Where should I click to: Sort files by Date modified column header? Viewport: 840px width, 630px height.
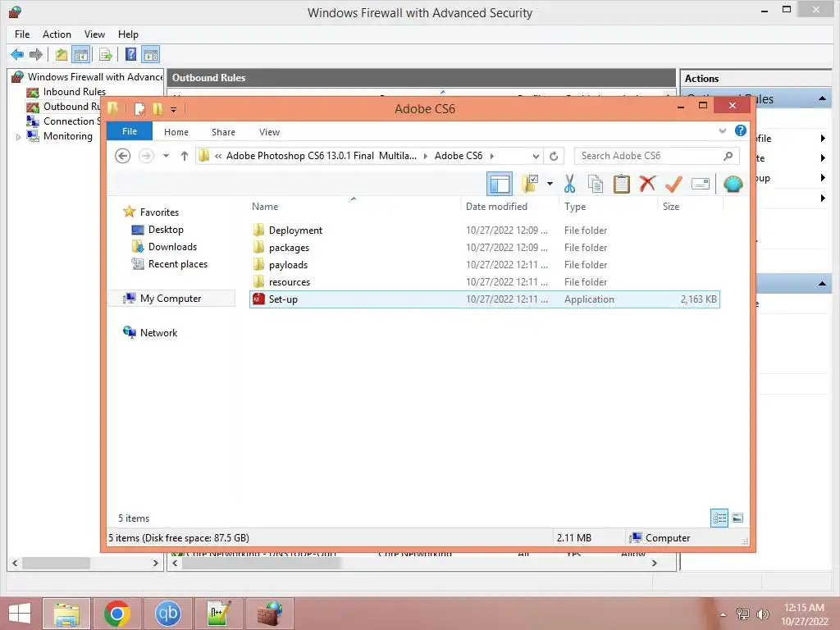point(509,207)
